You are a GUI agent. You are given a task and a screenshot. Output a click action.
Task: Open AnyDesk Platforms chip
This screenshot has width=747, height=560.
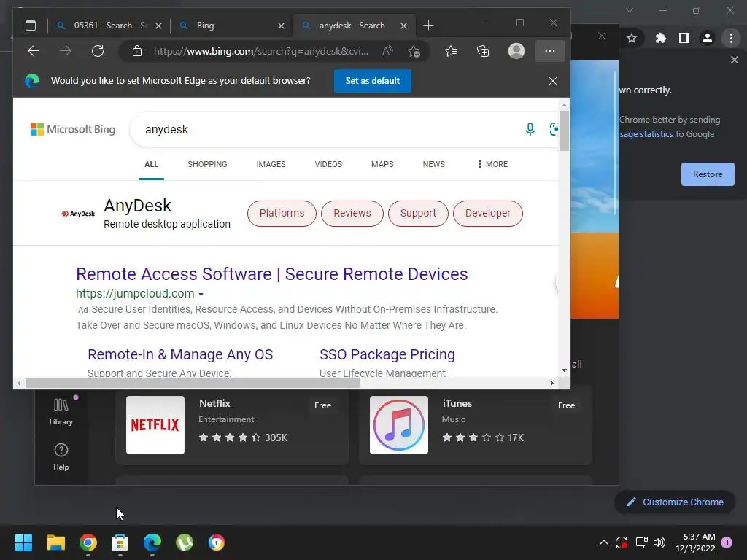(282, 214)
